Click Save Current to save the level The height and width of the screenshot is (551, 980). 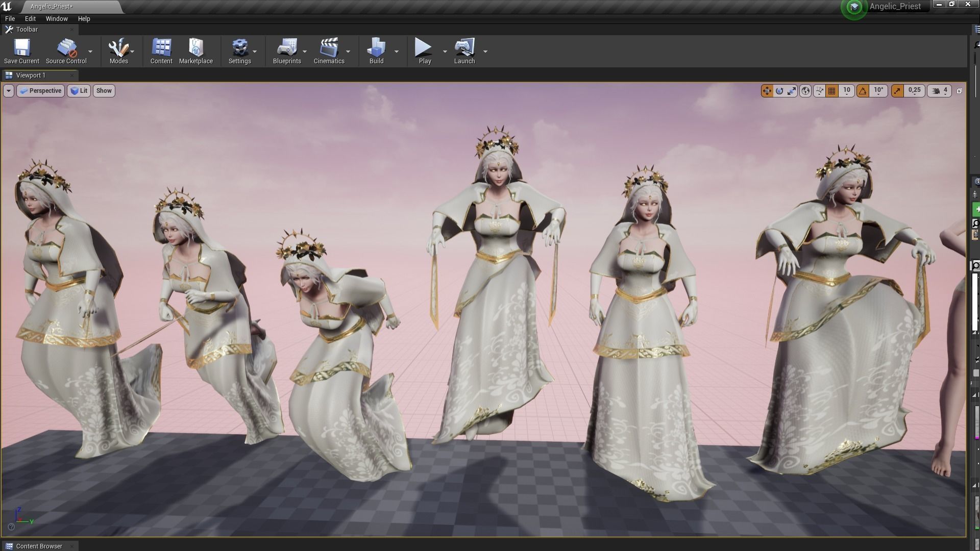pos(21,51)
